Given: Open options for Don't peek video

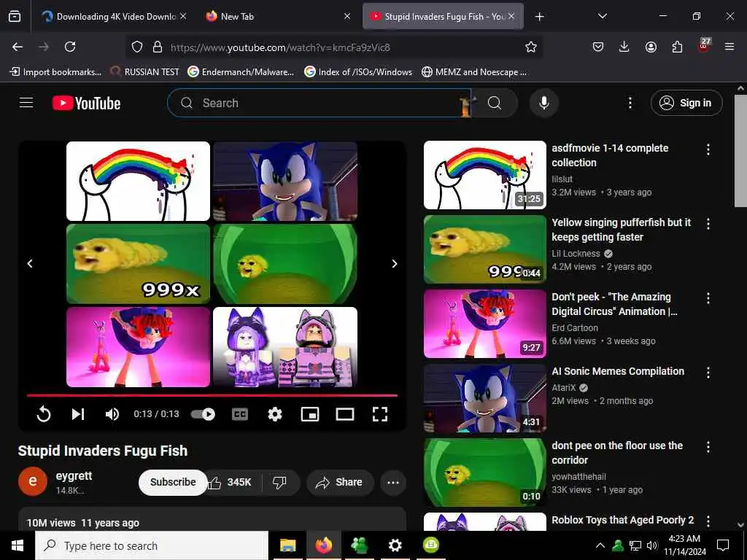Looking at the screenshot, I should [708, 298].
